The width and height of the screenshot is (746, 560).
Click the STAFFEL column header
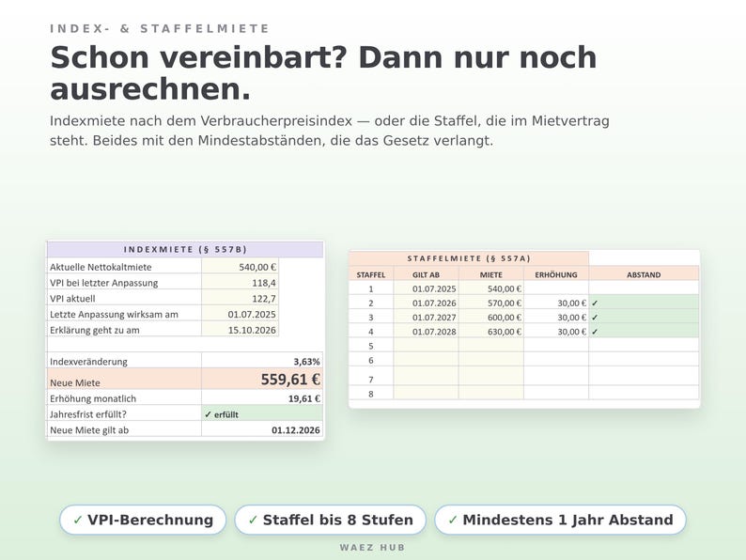coord(371,274)
